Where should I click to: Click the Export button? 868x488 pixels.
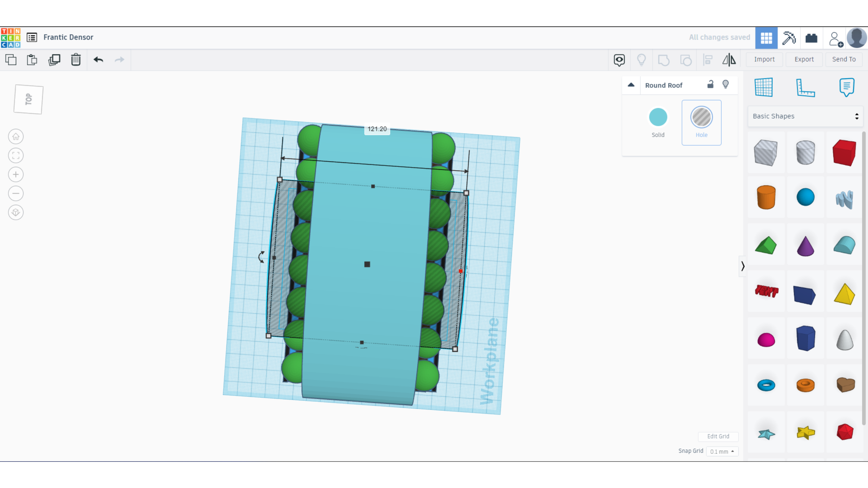(804, 59)
